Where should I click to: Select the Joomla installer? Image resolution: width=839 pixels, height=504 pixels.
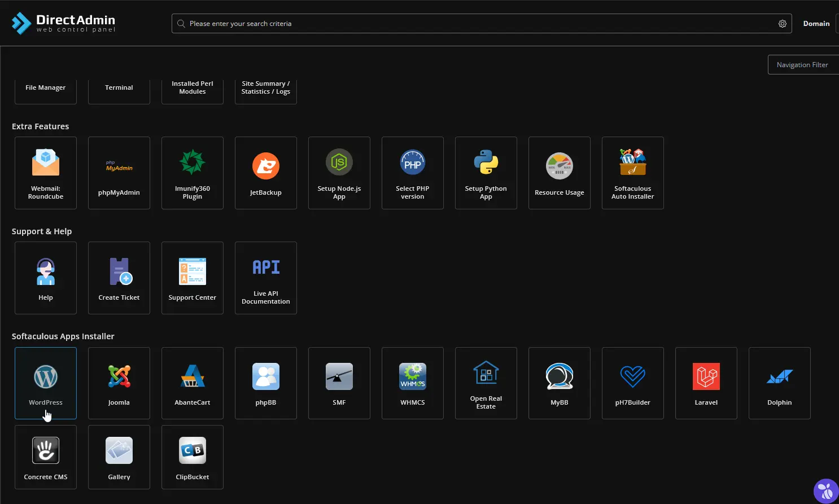pos(119,383)
